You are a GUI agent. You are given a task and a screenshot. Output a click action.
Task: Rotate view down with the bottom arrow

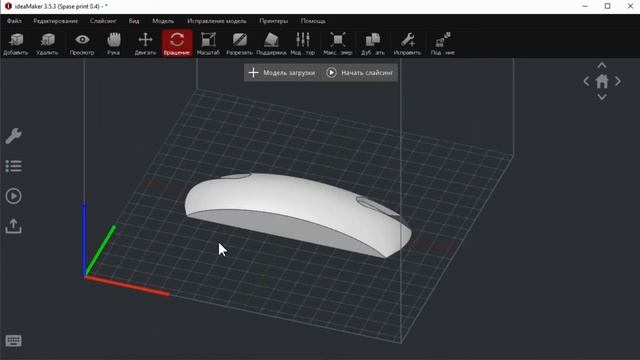602,97
